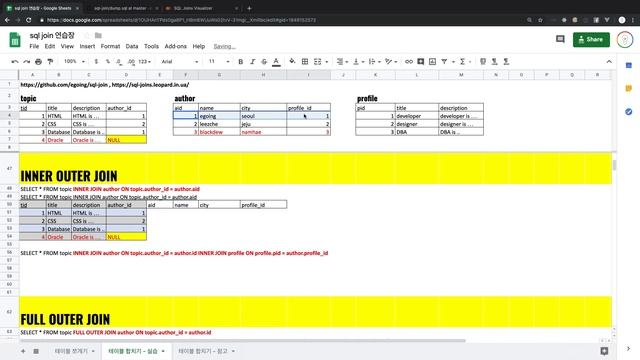Image resolution: width=640 pixels, height=360 pixels.
Task: Open horizontal align dropdown
Action: [342, 62]
